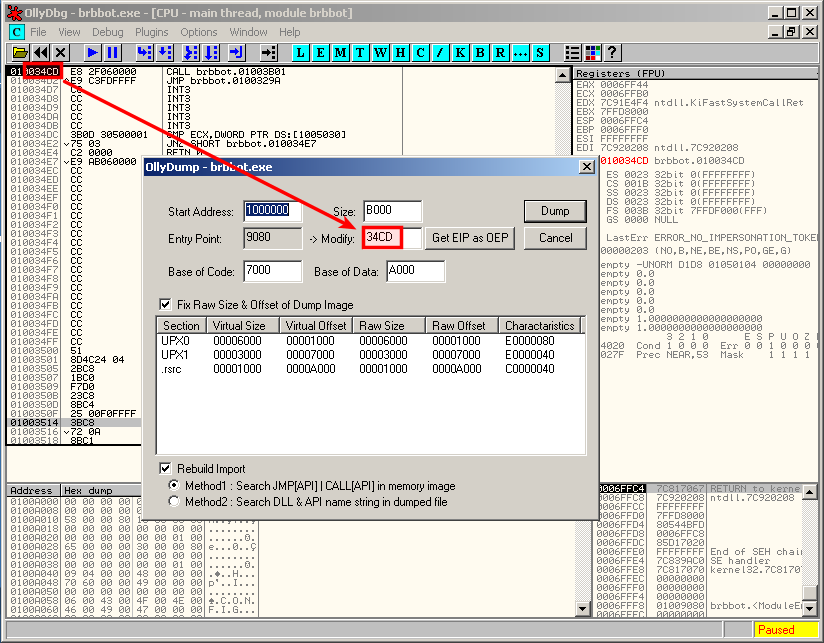Click the Dump button
824x643 pixels.
555,211
